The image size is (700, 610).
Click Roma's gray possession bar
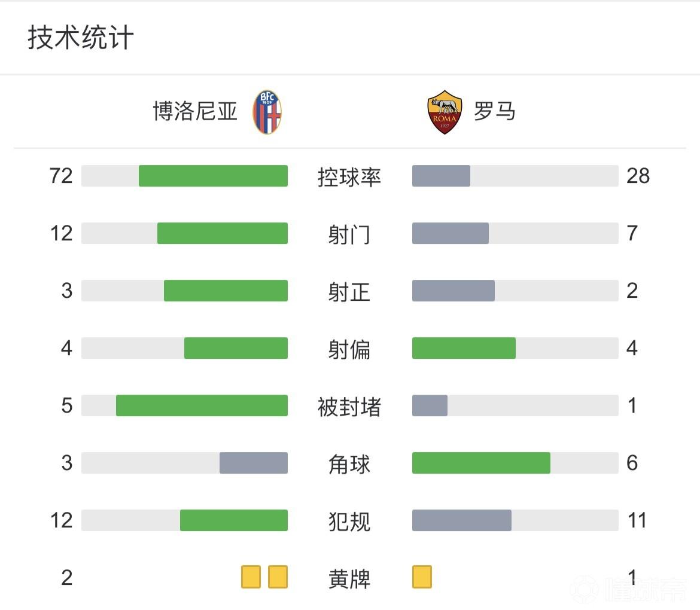pos(442,176)
